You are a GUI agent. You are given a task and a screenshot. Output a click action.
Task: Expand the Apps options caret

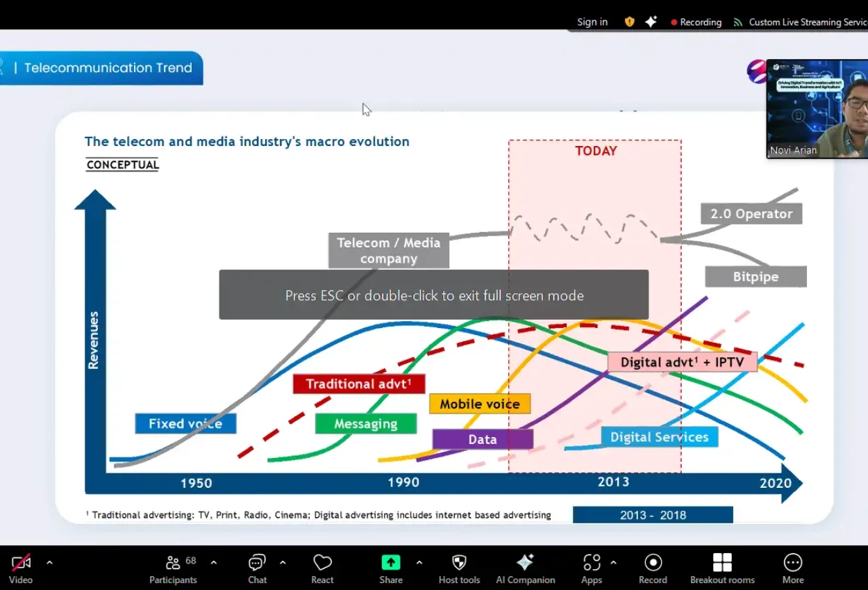(613, 562)
